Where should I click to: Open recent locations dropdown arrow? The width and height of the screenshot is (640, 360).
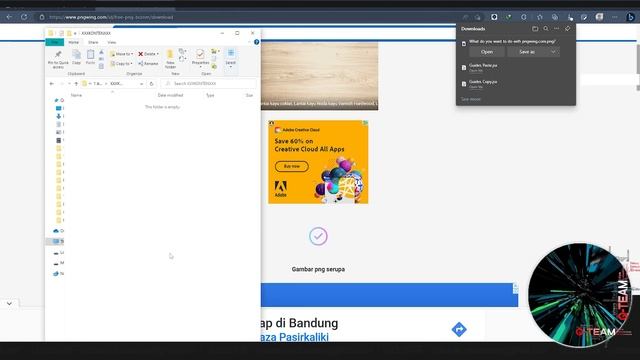pos(69,84)
